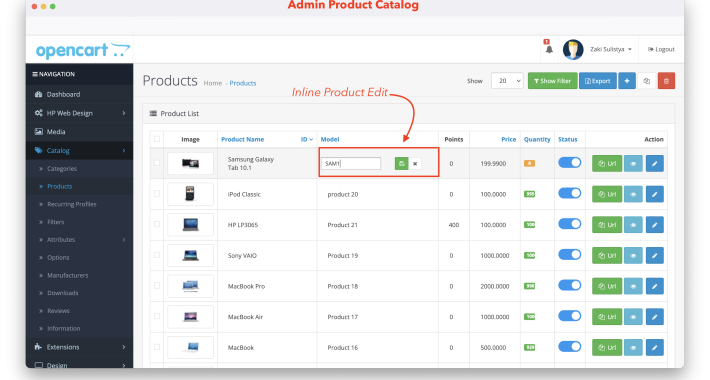This screenshot has height=380, width=710.
Task: Save the inline model edit
Action: pos(401,164)
